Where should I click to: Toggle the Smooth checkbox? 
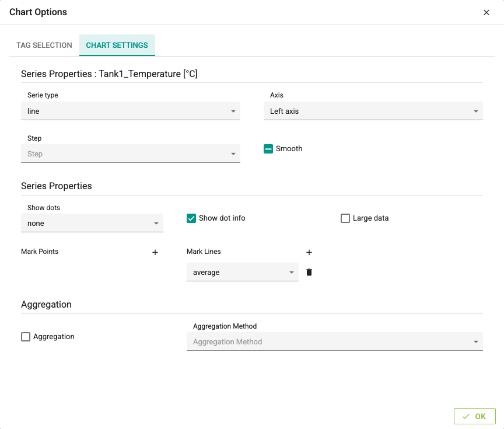pyautogui.click(x=268, y=149)
